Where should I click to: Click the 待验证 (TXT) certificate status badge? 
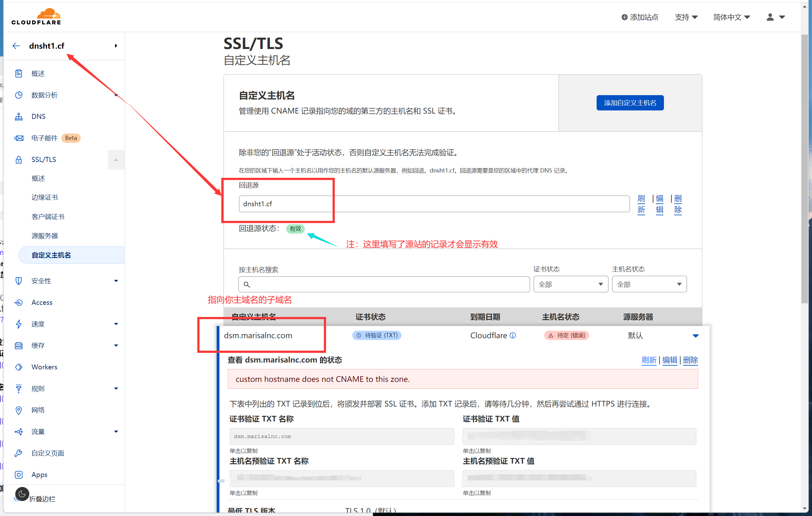click(x=377, y=335)
